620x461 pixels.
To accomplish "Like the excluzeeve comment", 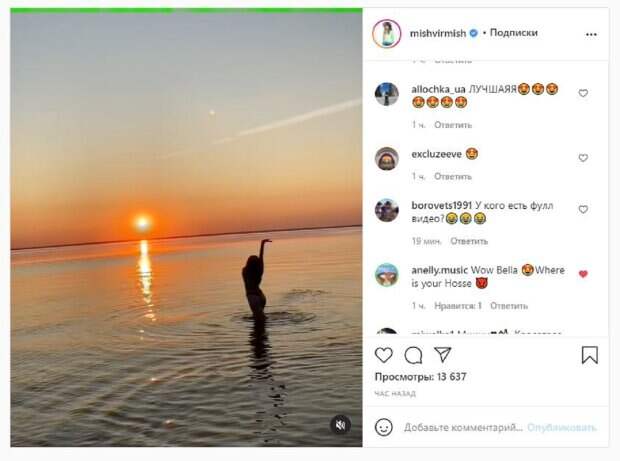I will (x=583, y=158).
